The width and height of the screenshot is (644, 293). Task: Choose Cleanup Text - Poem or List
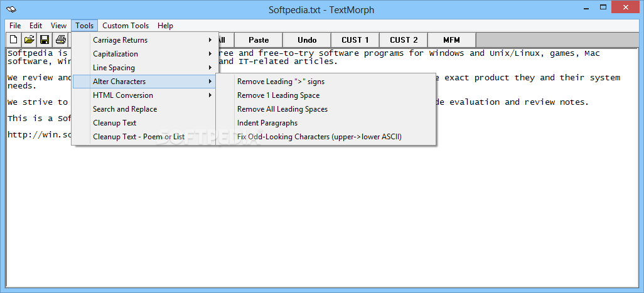click(x=143, y=137)
